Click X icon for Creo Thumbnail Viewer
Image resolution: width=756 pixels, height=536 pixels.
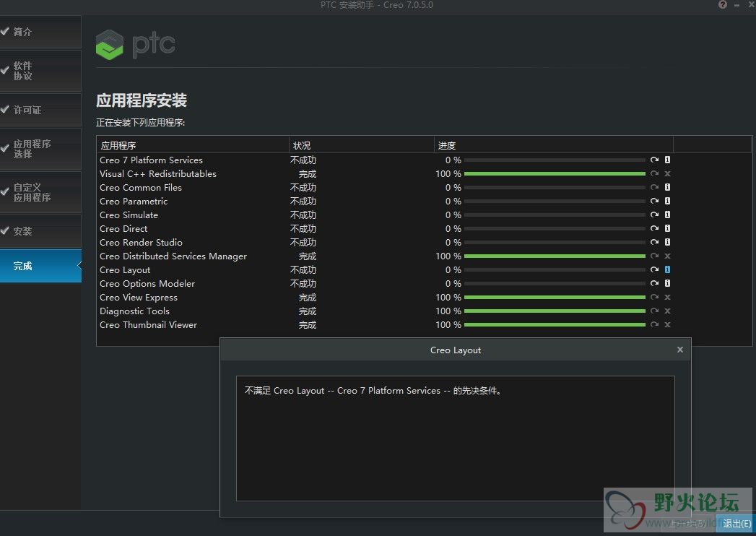click(667, 324)
